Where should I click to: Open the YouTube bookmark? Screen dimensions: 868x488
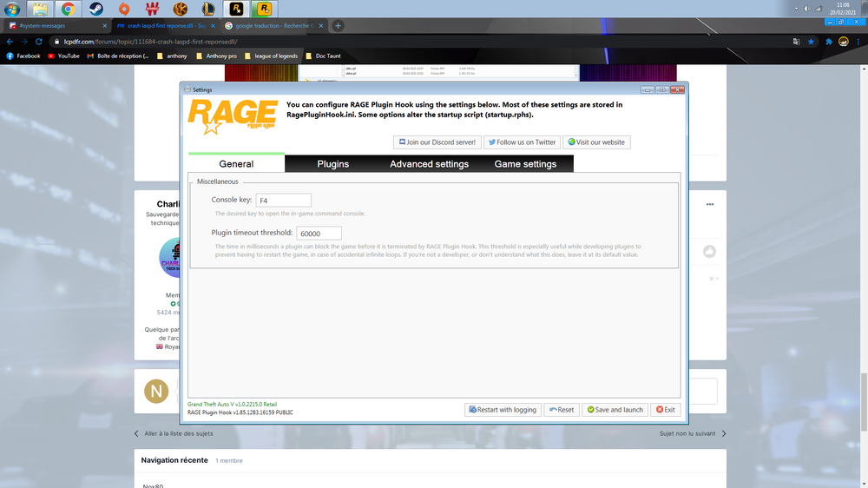tap(63, 56)
